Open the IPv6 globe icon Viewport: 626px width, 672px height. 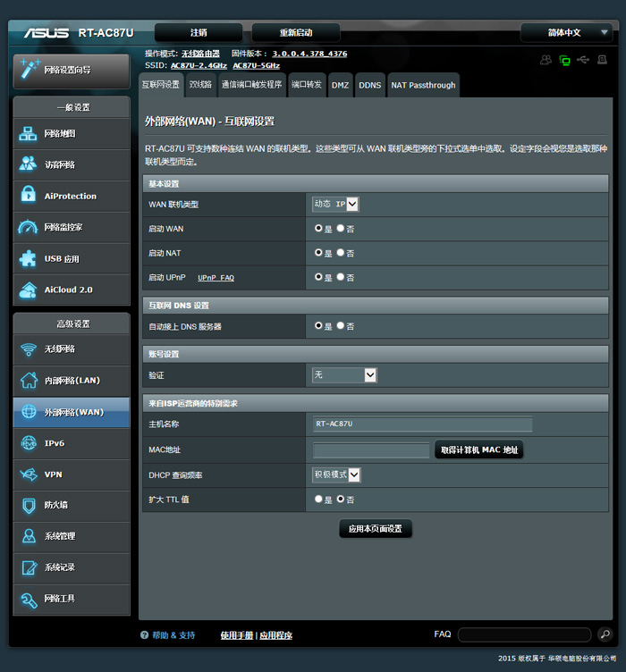[x=29, y=443]
